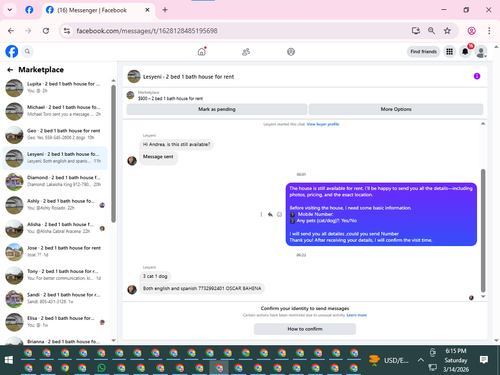Go to the Home feed icon
The width and height of the screenshot is (500, 375).
(x=202, y=52)
